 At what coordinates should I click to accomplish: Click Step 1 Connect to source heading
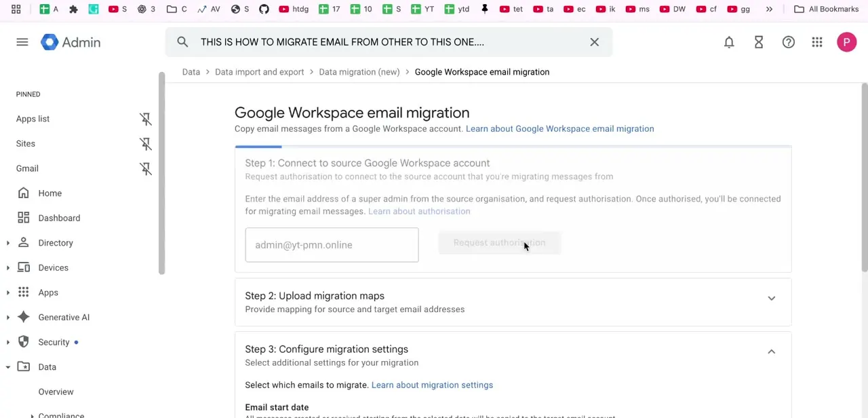368,163
